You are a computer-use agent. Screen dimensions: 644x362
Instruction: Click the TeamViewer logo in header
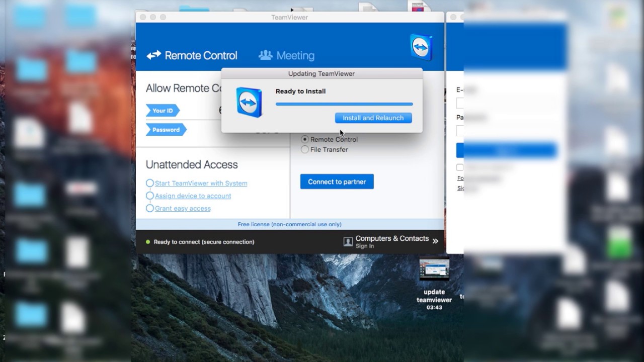(421, 47)
